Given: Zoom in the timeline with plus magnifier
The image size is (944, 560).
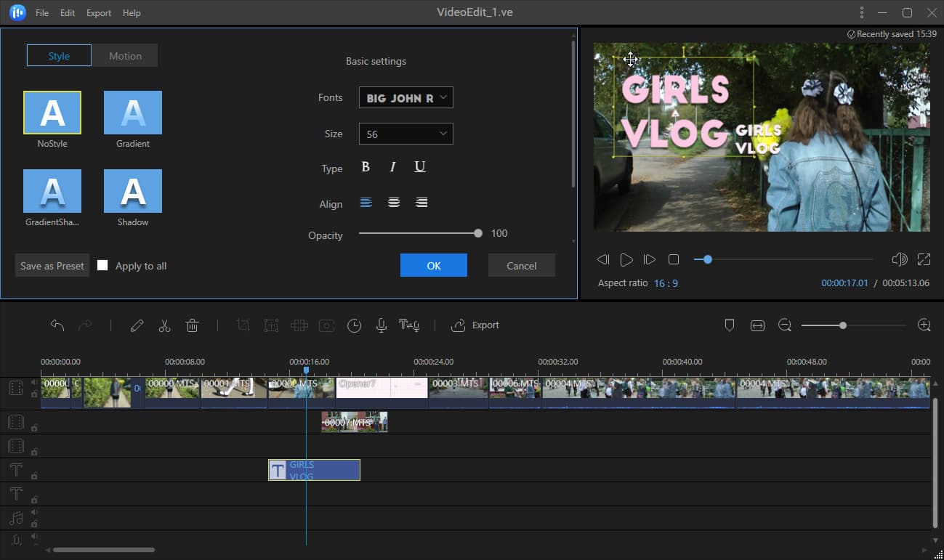Looking at the screenshot, I should point(924,325).
